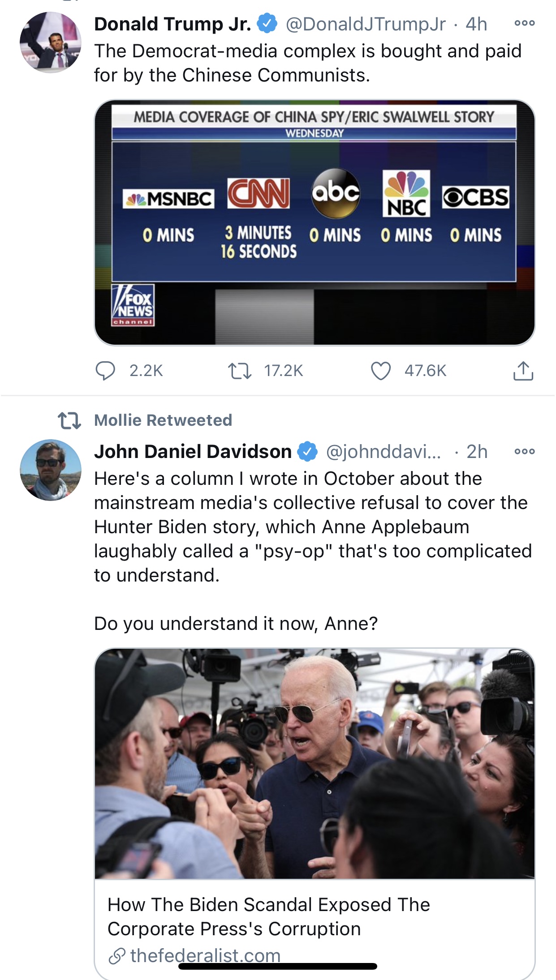Viewport: 556px width, 980px height.
Task: Tap John Daniel Davidson's verified badge
Action: coord(307,451)
